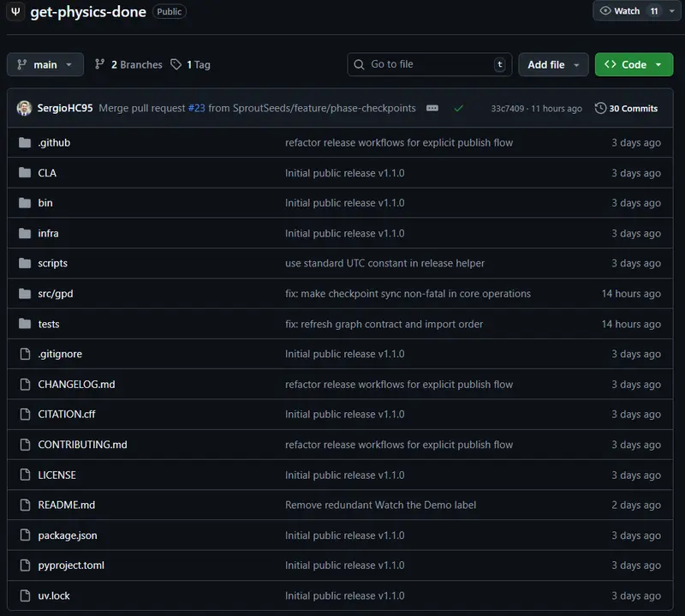Open pull request #23 link
The height and width of the screenshot is (616, 685).
pyautogui.click(x=196, y=109)
